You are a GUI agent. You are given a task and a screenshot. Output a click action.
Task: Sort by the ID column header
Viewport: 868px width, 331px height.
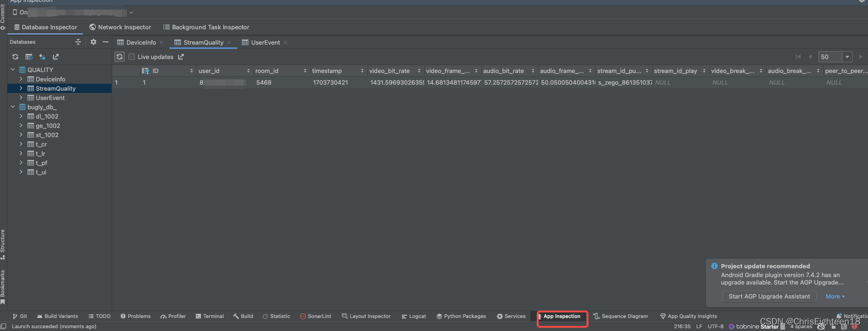coord(167,71)
